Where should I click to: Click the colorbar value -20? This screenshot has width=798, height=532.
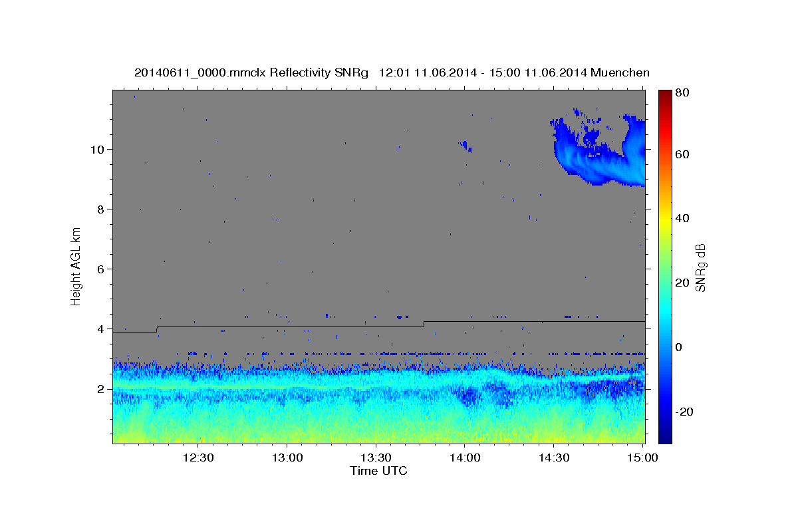click(x=683, y=412)
